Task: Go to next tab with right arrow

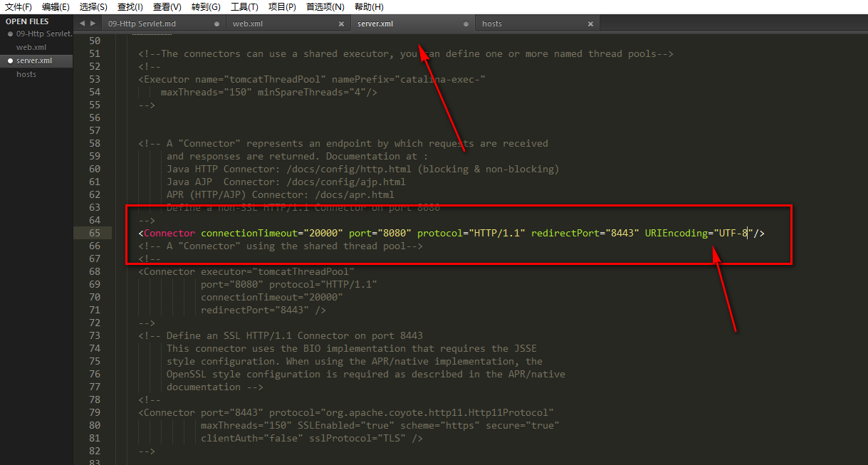Action: pyautogui.click(x=93, y=23)
